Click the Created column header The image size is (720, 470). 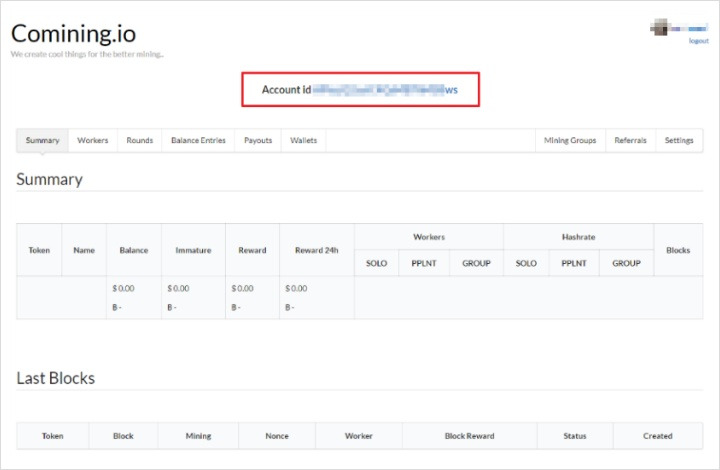click(658, 436)
